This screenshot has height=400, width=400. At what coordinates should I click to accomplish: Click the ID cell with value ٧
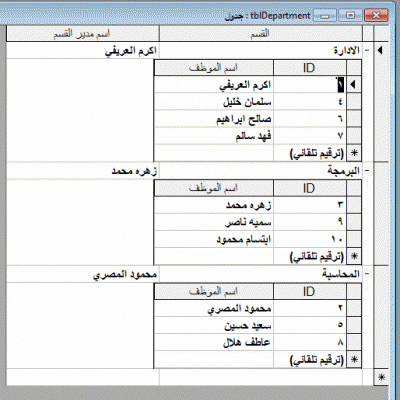(x=310, y=136)
